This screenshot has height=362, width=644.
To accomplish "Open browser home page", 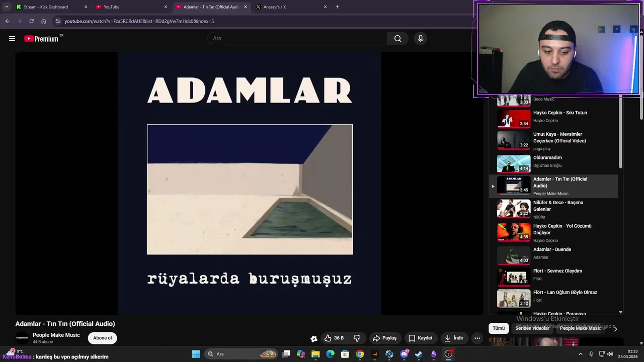I will coord(43,21).
